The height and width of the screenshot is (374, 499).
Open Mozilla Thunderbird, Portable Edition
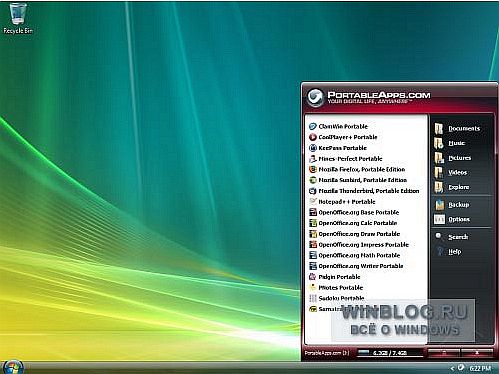364,191
